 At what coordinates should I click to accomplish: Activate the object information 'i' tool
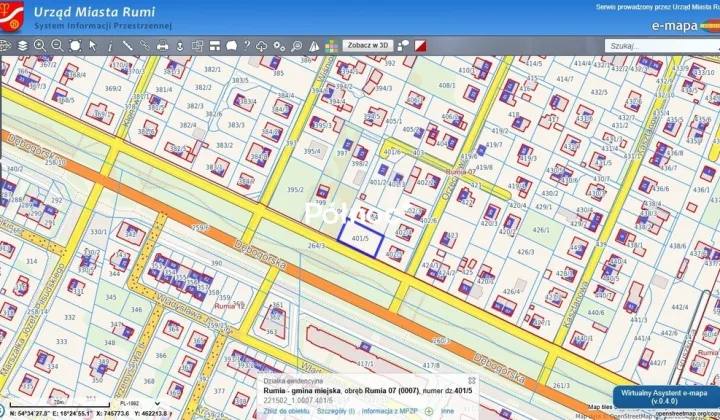coord(110,46)
